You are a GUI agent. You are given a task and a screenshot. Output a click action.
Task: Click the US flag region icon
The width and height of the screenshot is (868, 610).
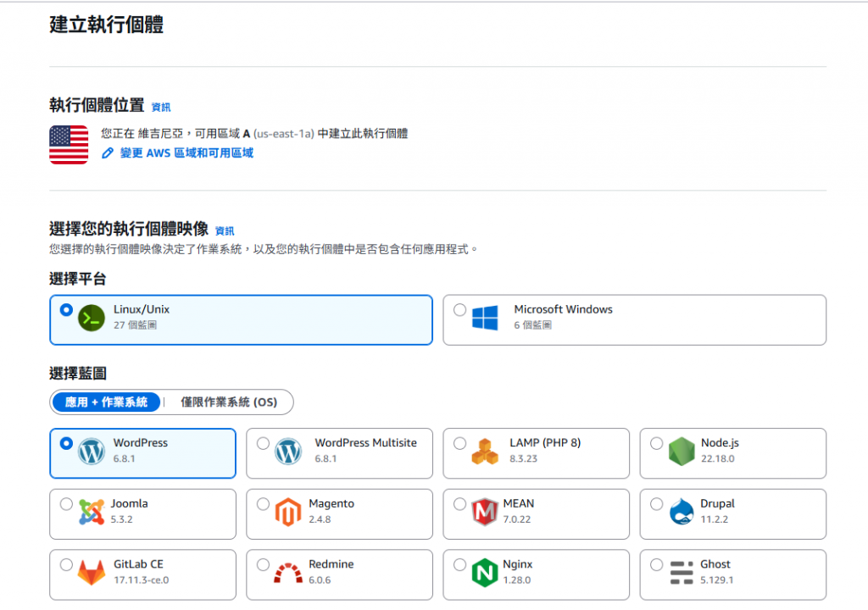coord(69,145)
